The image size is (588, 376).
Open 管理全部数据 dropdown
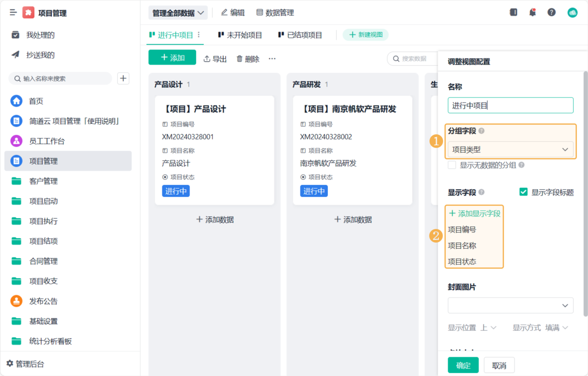(178, 13)
